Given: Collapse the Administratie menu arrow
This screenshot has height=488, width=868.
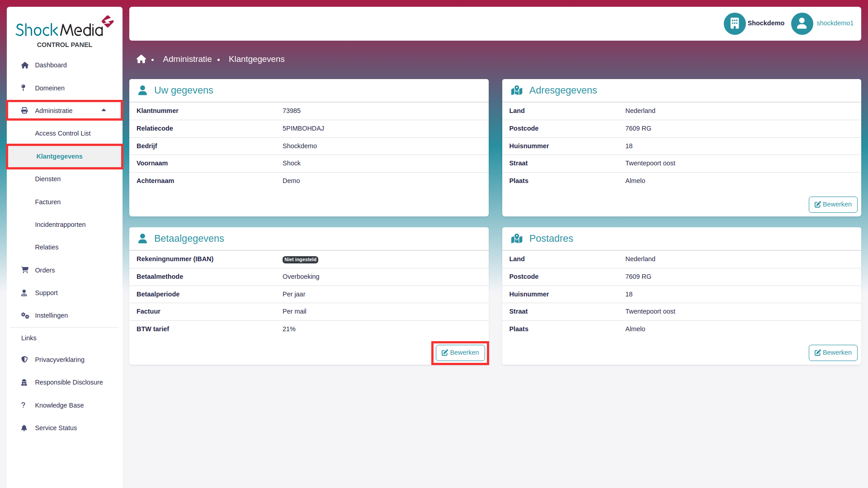Looking at the screenshot, I should click(104, 110).
